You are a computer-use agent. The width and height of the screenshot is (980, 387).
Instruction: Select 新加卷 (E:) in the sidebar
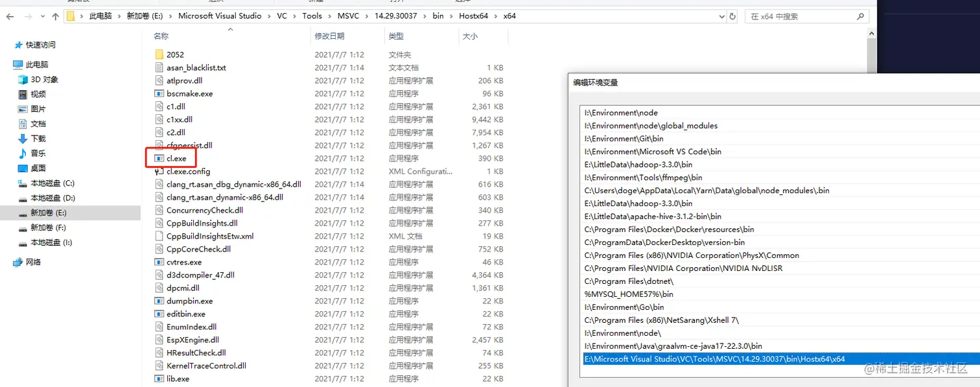click(x=52, y=212)
